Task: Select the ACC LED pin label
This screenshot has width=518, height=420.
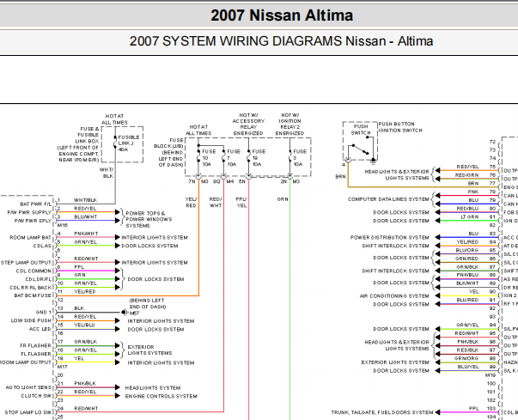Action: tap(40, 329)
